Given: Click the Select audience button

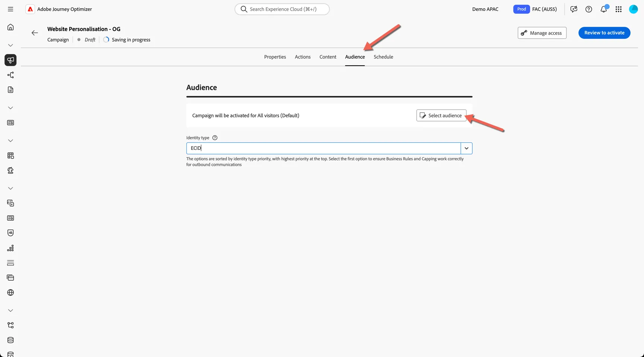Looking at the screenshot, I should point(441,116).
